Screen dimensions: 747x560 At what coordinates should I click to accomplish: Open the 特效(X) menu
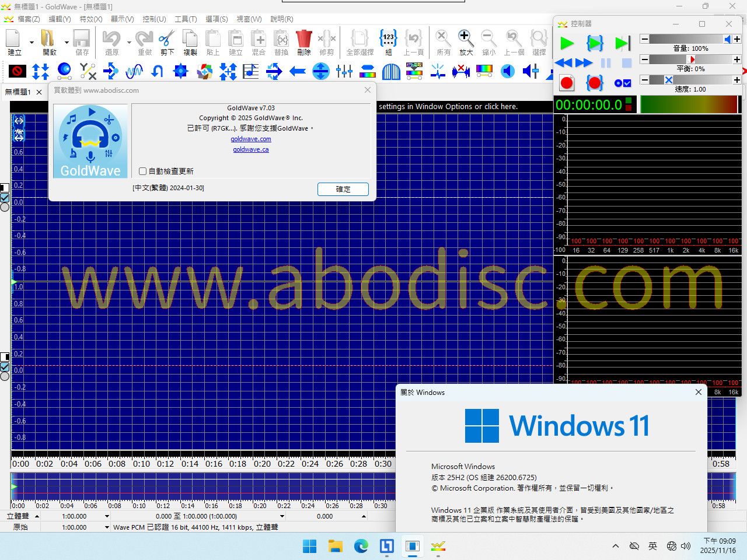click(90, 19)
